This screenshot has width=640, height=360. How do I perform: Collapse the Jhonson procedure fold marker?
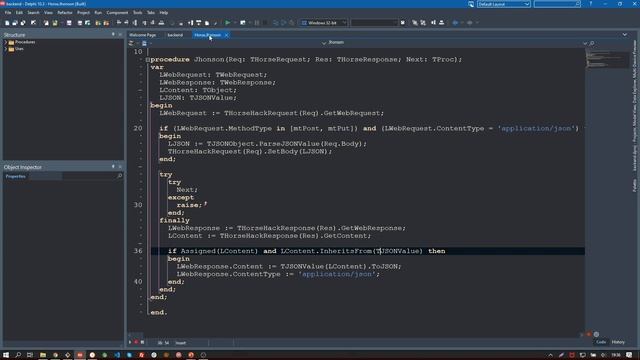[x=147, y=60]
